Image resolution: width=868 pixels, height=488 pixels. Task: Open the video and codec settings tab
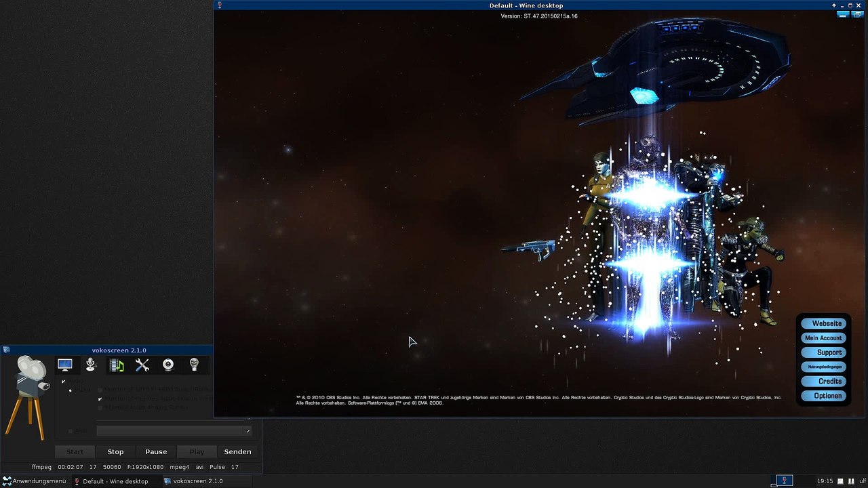117,365
